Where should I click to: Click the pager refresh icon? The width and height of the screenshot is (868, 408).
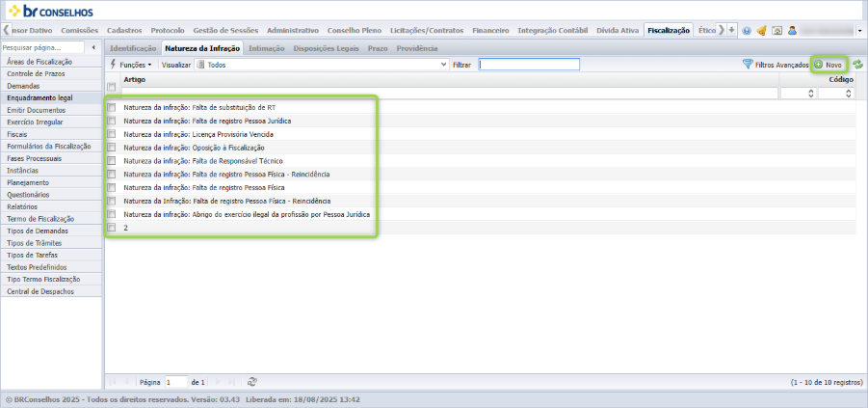251,382
